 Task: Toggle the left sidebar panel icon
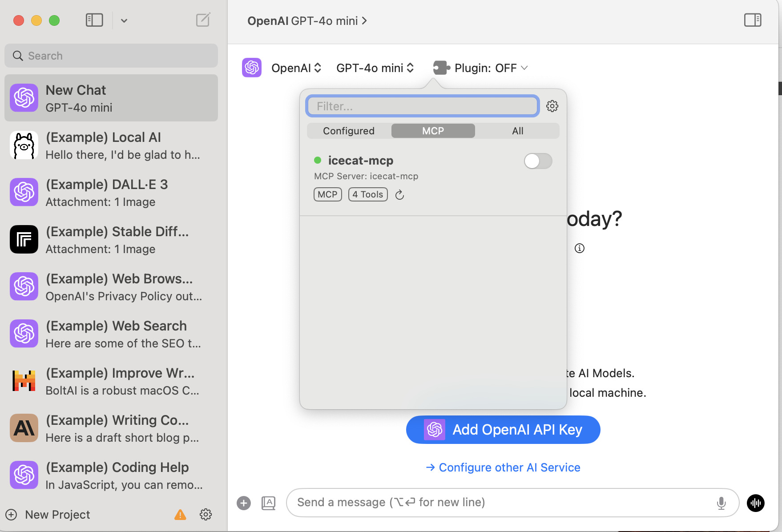point(94,20)
